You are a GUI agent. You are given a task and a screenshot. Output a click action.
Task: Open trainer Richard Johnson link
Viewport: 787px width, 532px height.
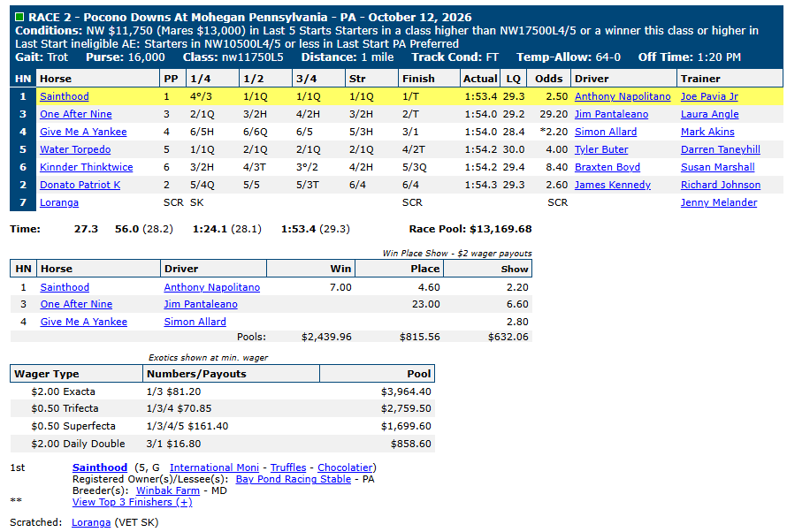pos(721,185)
